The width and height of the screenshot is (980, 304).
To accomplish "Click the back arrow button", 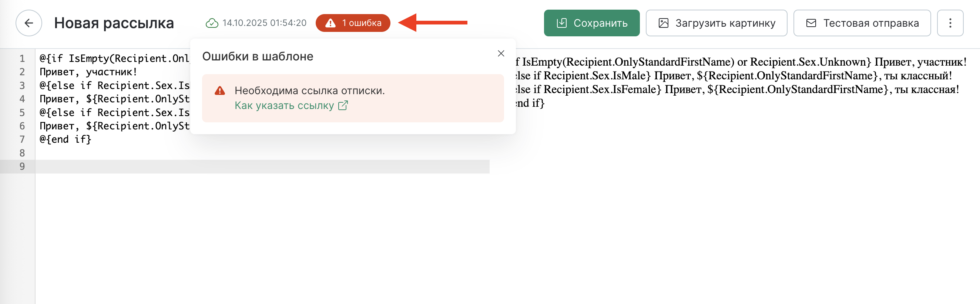I will click(x=29, y=23).
